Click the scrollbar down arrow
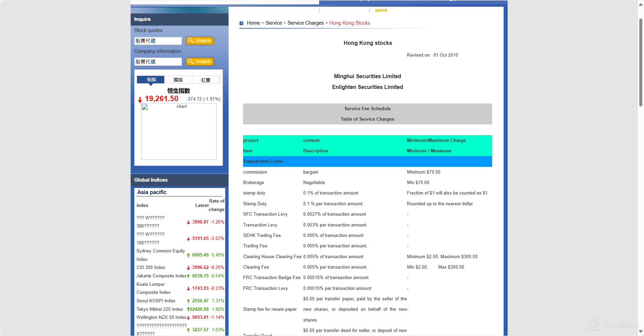 641,332
